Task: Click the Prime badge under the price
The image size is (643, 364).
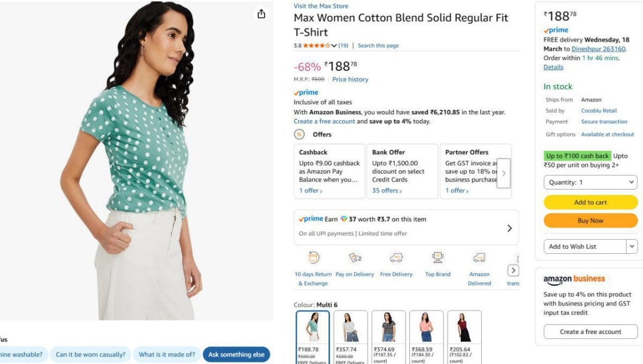Action: [x=305, y=92]
